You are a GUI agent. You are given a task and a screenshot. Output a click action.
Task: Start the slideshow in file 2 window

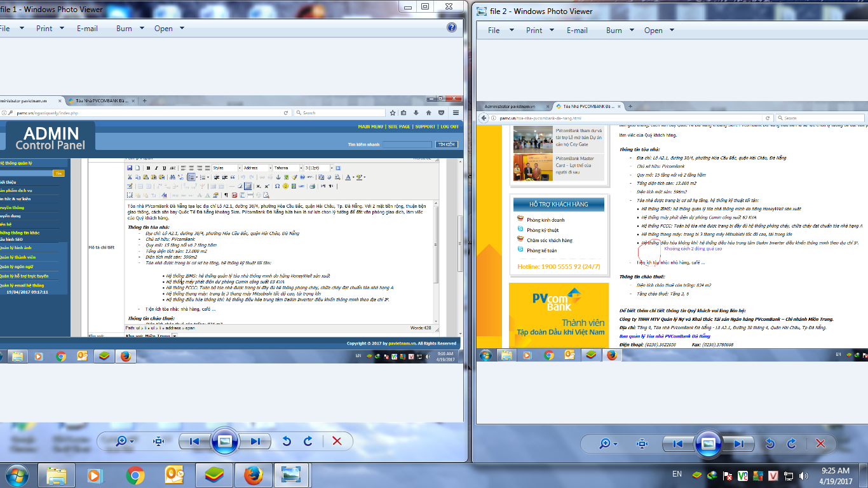click(x=708, y=444)
